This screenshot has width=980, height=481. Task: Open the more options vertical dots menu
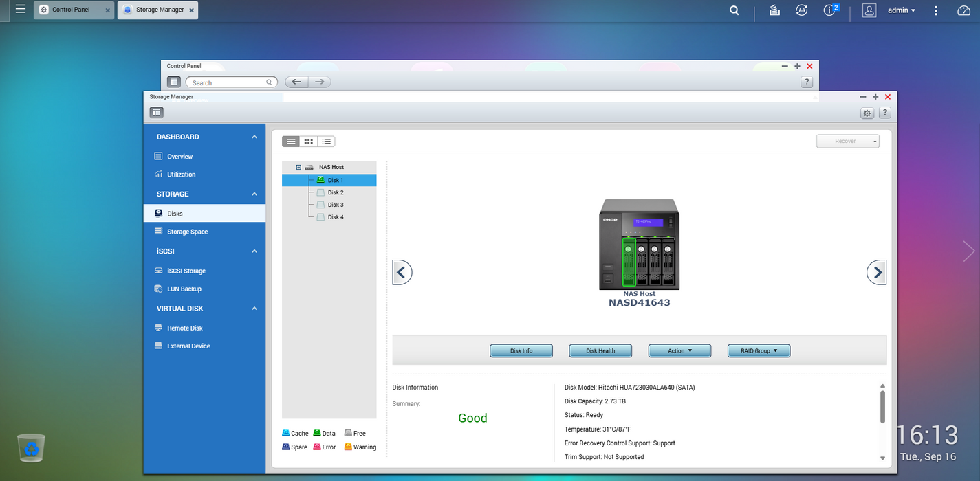pyautogui.click(x=936, y=10)
